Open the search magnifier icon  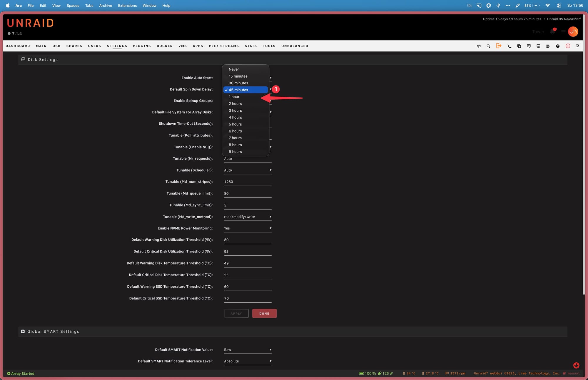coord(488,46)
